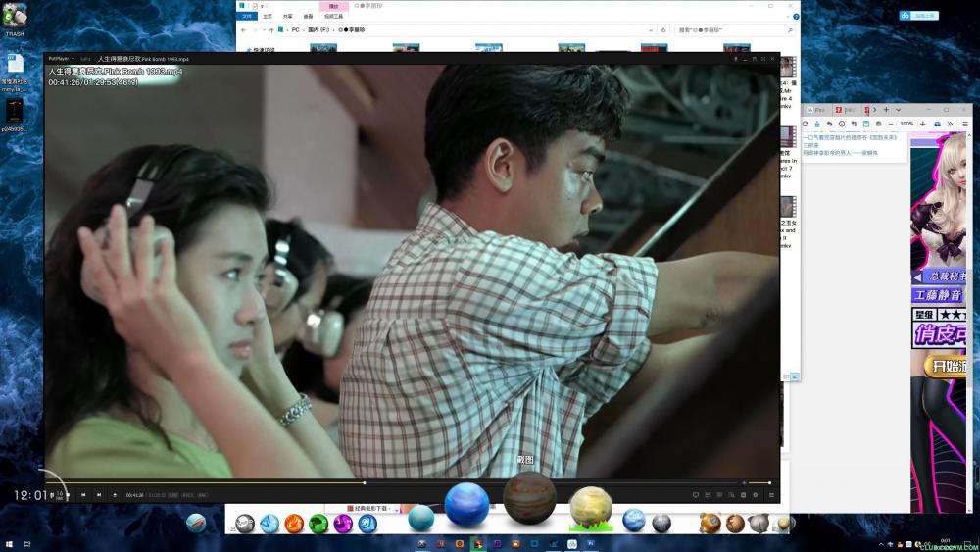
Task: Click the 经典电影下载 taskbar thumbnail label
Action: [x=370, y=508]
